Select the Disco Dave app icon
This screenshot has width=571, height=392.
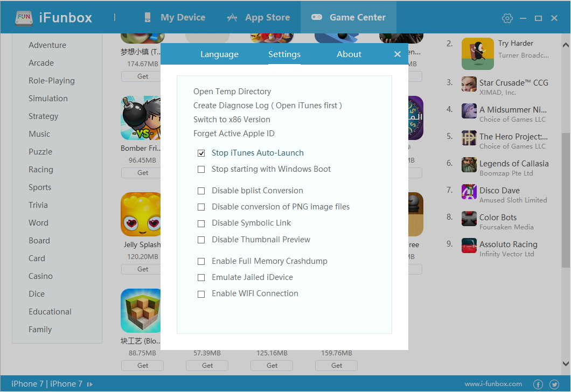tap(469, 192)
